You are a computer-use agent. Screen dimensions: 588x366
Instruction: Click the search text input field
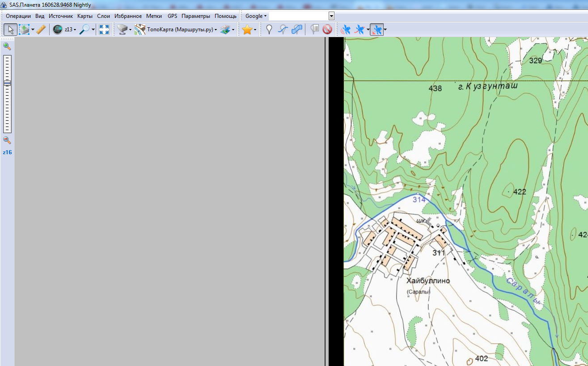[x=299, y=16]
